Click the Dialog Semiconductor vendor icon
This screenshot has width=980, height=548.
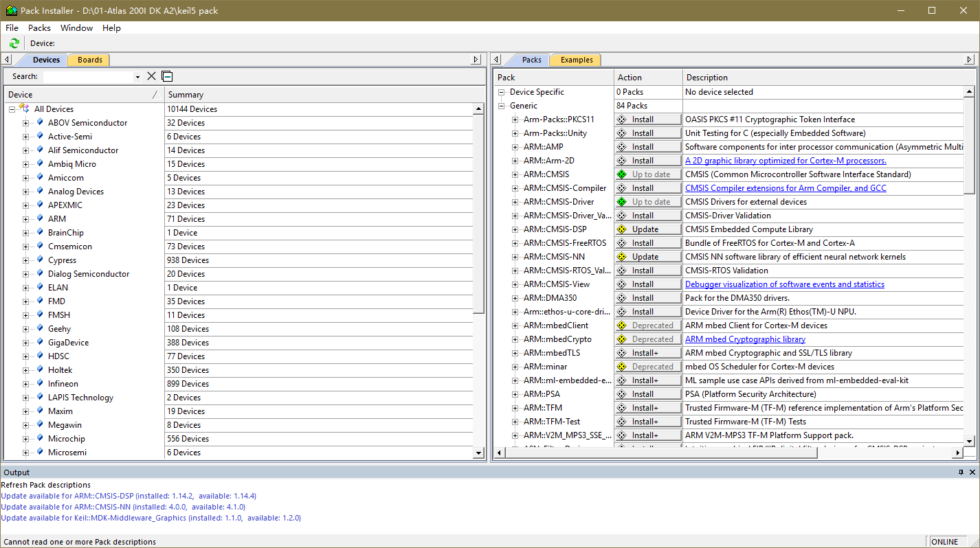click(x=40, y=273)
